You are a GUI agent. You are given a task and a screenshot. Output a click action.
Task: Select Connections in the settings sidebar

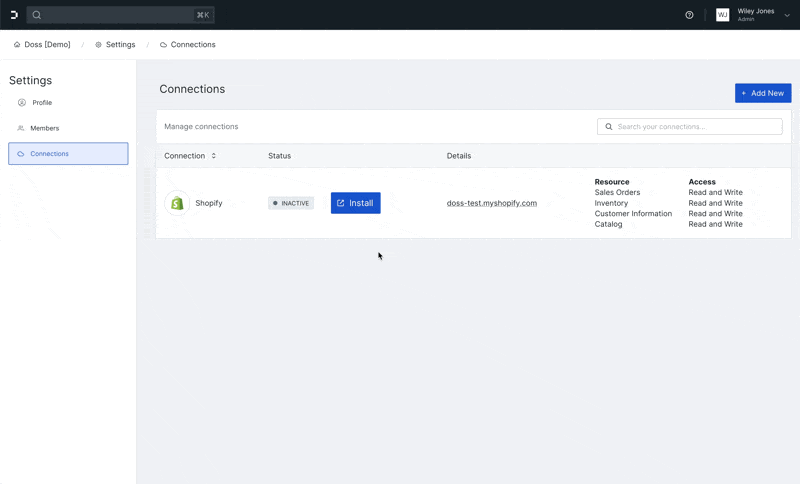coord(68,154)
